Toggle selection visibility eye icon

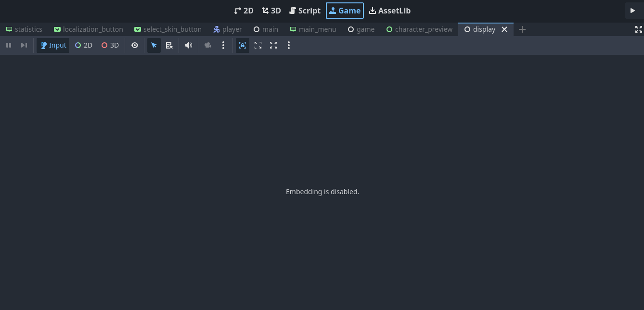[135, 45]
